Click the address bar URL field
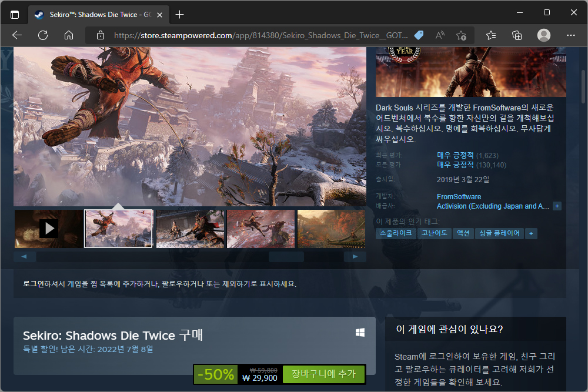 pos(260,35)
